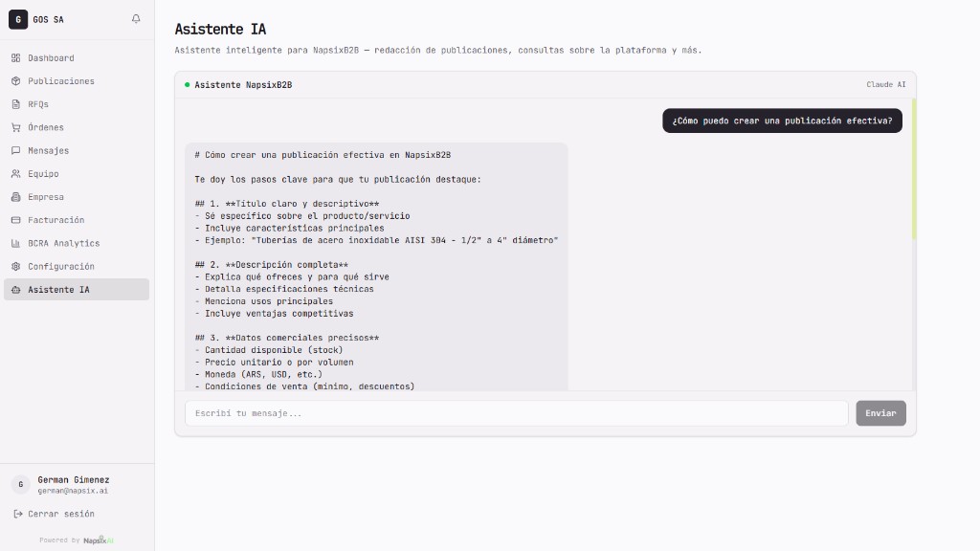The width and height of the screenshot is (980, 551).
Task: Open the notification bell
Action: 135,17
